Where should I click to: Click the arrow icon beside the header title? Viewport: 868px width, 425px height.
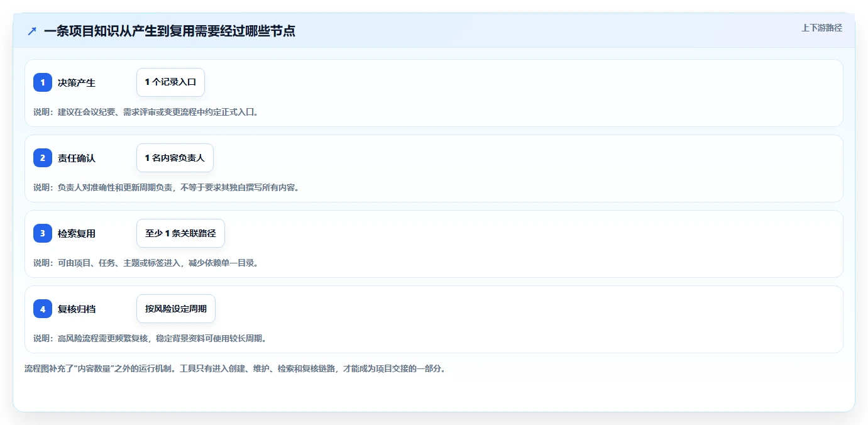pos(32,31)
